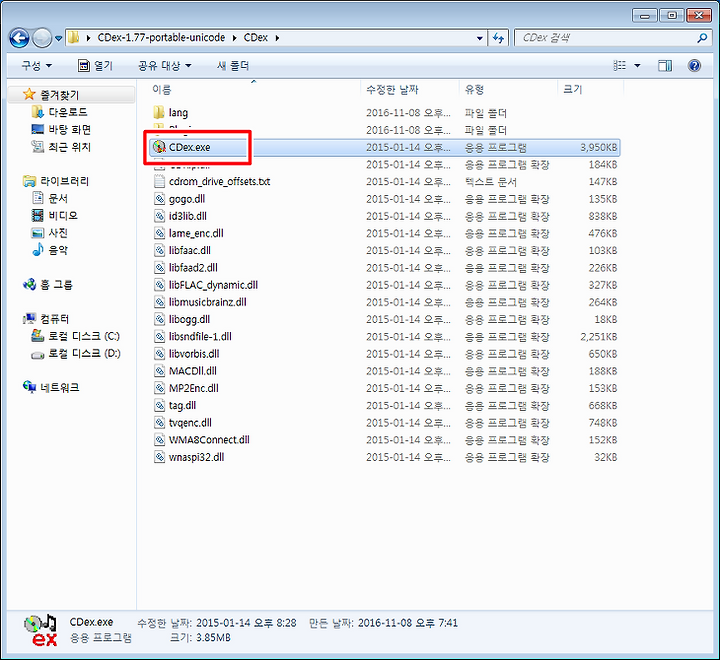Click the change view icon
The width and height of the screenshot is (720, 660).
pyautogui.click(x=620, y=66)
